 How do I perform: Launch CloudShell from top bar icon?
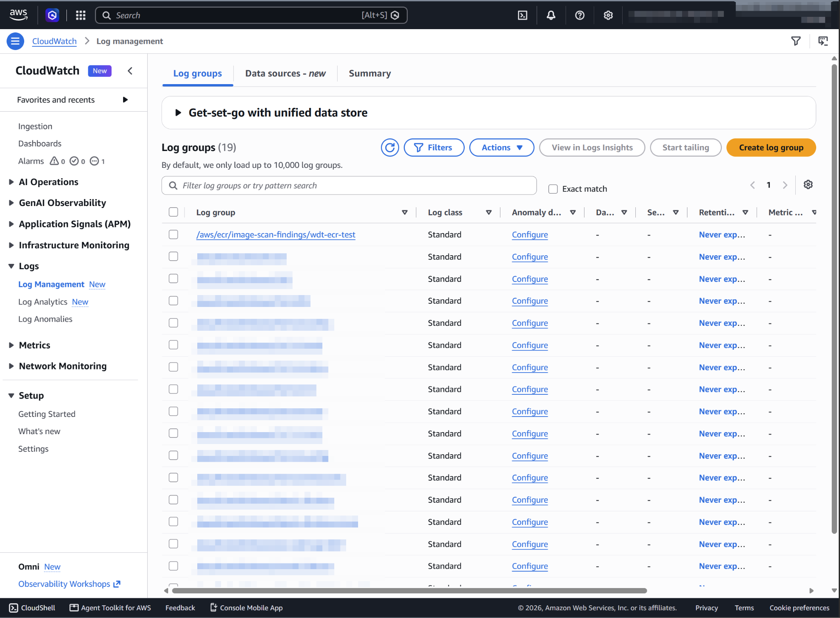[x=523, y=15]
